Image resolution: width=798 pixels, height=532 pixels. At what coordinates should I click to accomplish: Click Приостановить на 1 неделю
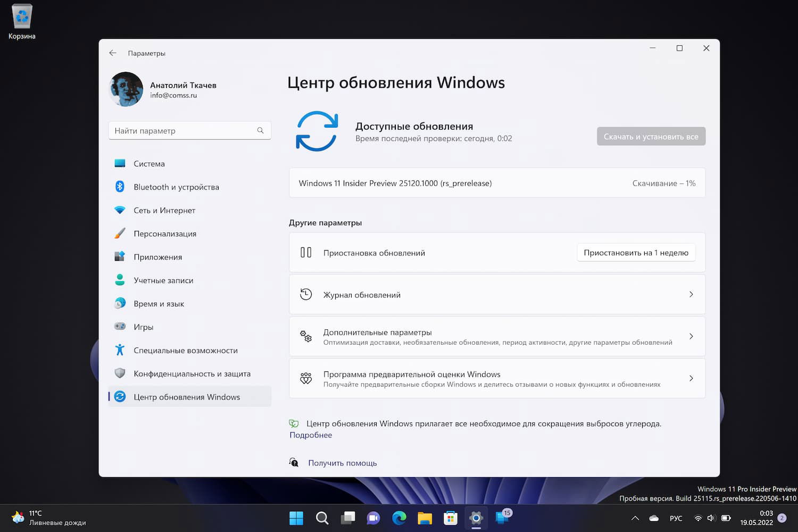coord(636,252)
